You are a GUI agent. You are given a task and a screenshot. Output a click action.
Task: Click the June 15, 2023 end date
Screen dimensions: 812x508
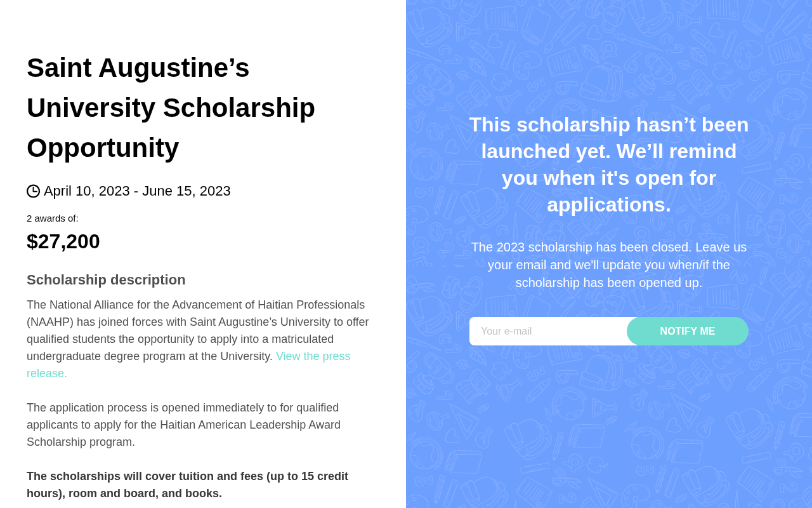tap(187, 191)
